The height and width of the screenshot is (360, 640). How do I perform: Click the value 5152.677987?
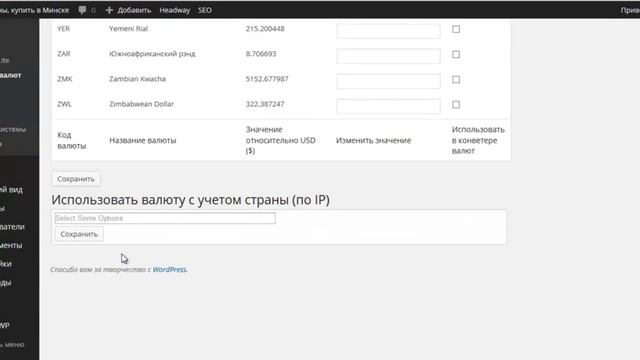click(267, 79)
